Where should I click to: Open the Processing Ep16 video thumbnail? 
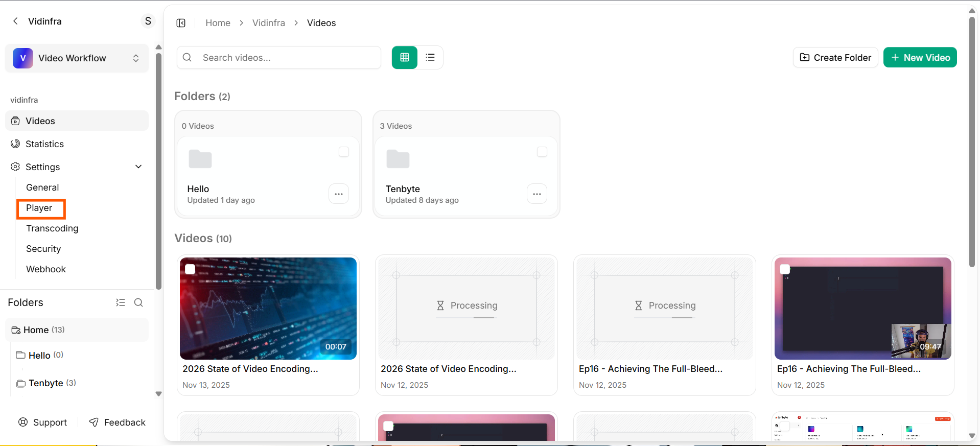click(665, 309)
